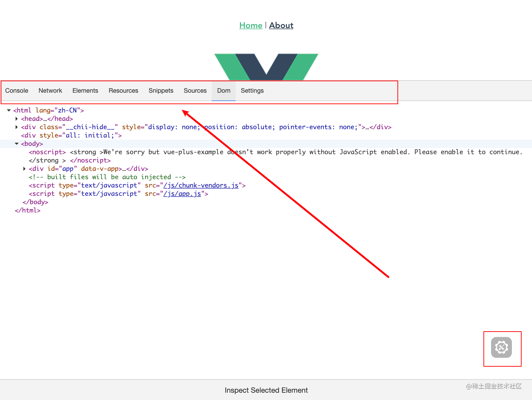Expand the head element node
Image resolution: width=532 pixels, height=400 pixels.
coord(17,118)
